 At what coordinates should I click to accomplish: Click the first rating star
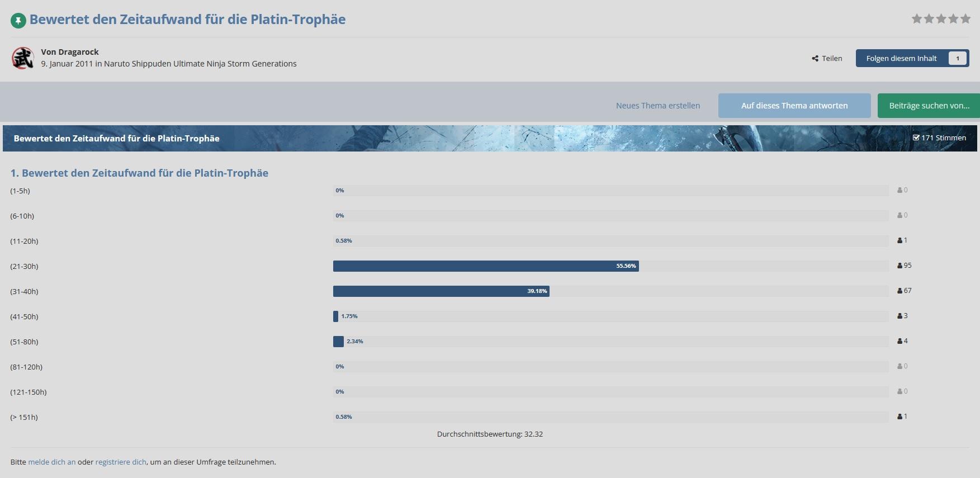[917, 19]
